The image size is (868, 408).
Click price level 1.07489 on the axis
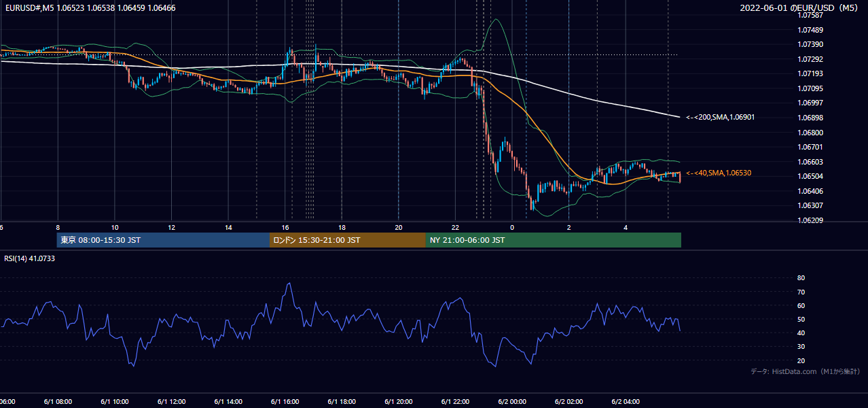[x=810, y=30]
